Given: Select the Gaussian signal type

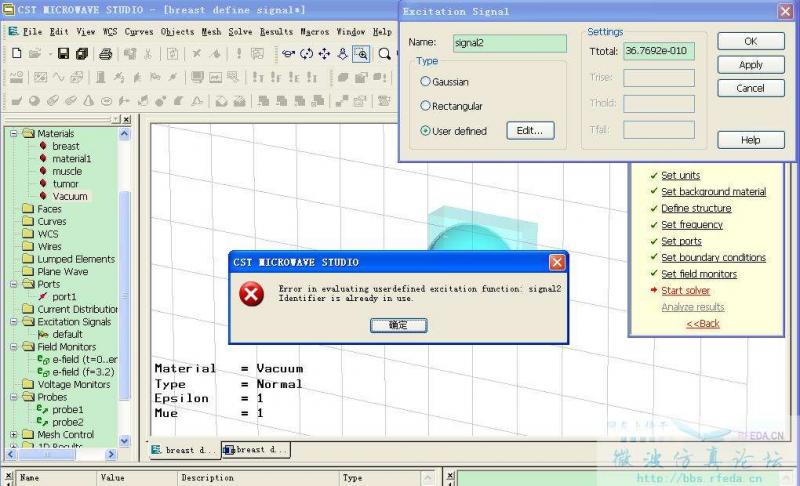Looking at the screenshot, I should click(425, 81).
